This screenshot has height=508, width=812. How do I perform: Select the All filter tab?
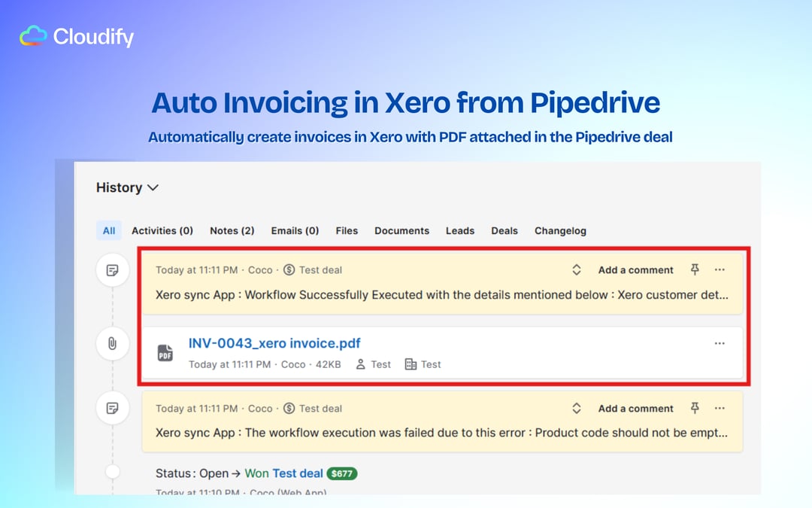click(108, 230)
